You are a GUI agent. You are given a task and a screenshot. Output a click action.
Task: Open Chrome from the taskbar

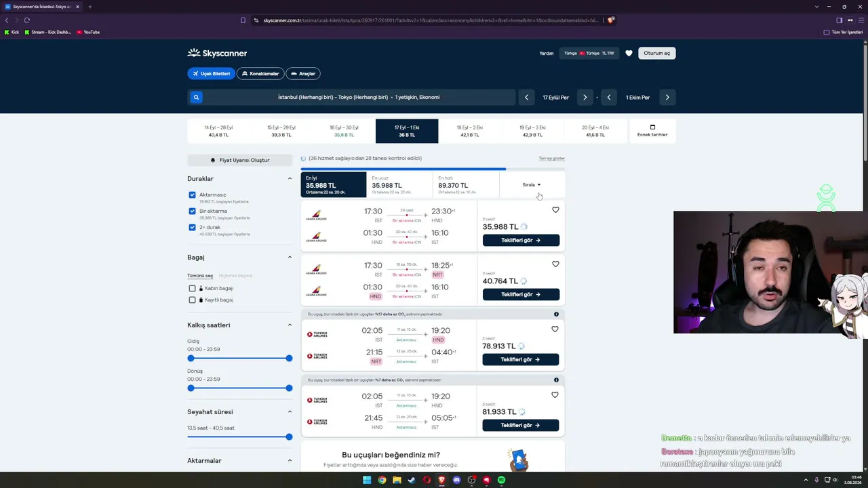point(382,480)
